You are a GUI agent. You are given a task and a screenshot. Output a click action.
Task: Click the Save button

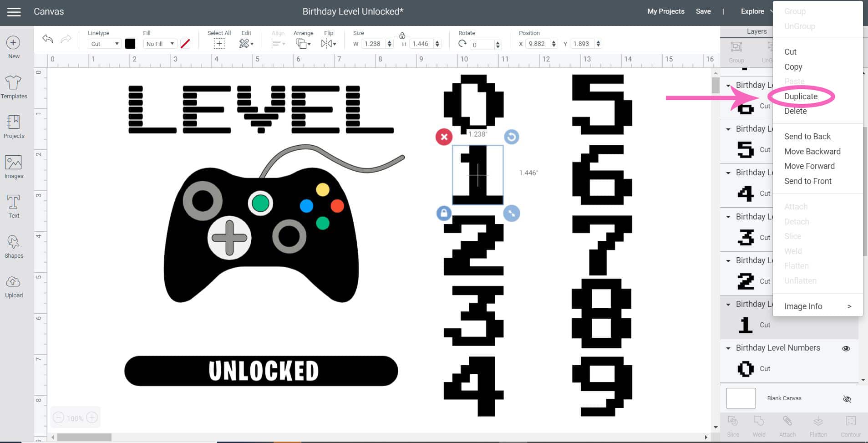(x=703, y=11)
